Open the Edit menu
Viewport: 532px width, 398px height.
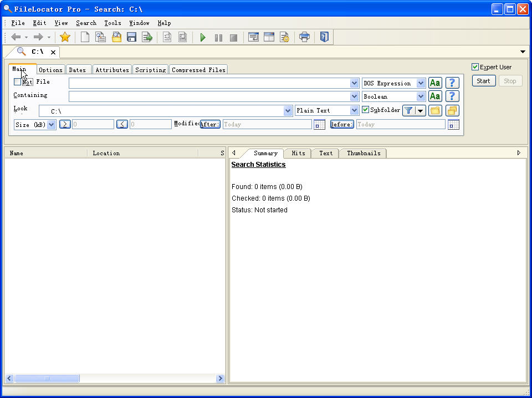coord(39,23)
